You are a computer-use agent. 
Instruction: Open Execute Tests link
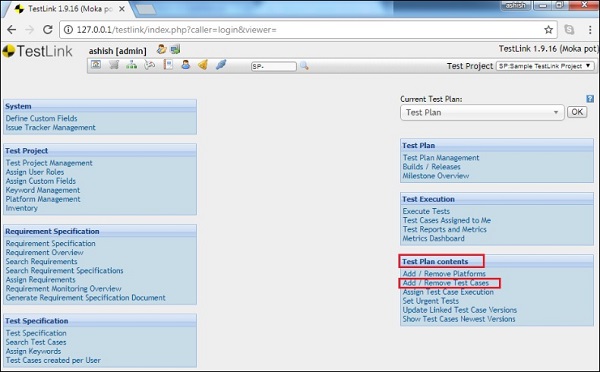click(x=426, y=211)
